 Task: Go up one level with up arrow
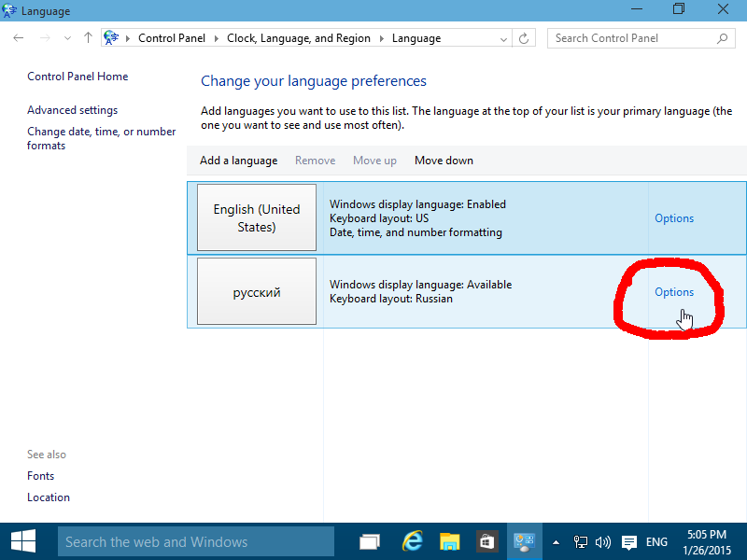[x=88, y=37]
